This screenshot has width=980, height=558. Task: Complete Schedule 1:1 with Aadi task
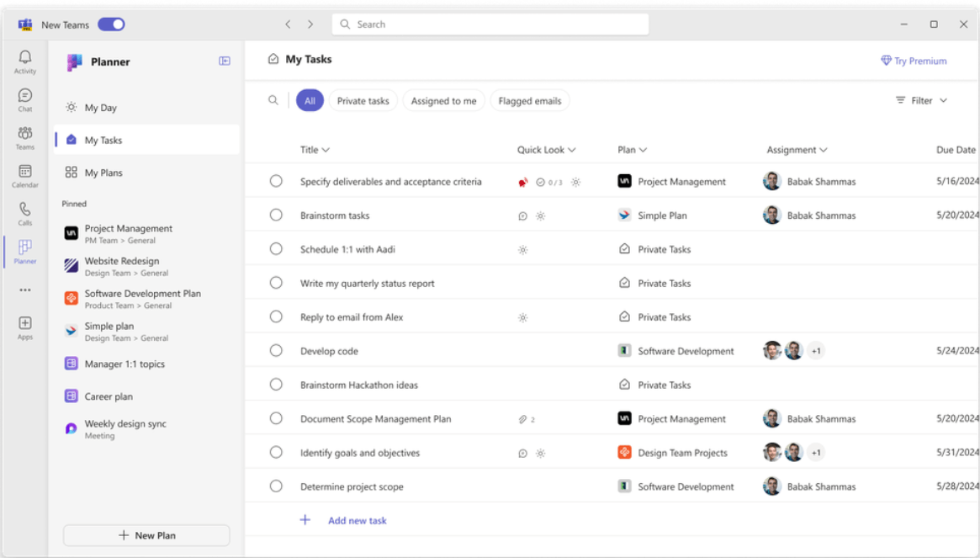(x=276, y=248)
